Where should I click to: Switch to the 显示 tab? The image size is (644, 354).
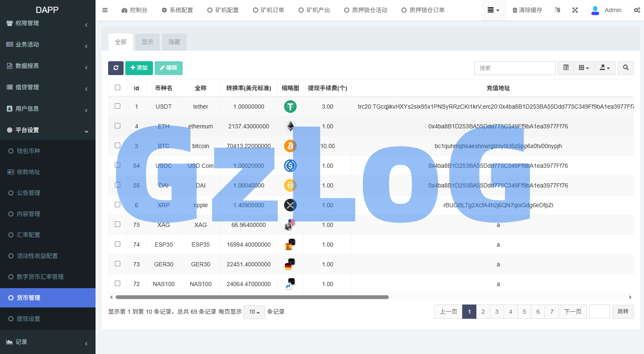click(147, 42)
